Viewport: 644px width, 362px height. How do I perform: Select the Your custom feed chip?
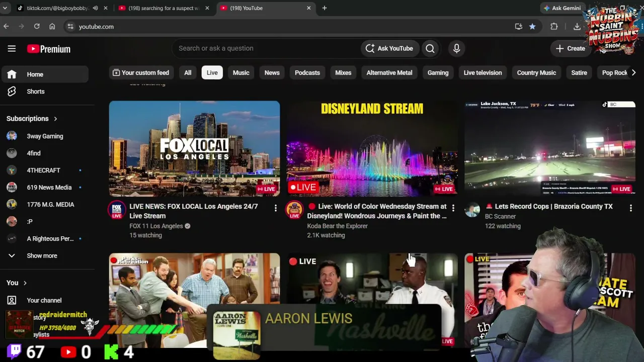coord(140,73)
